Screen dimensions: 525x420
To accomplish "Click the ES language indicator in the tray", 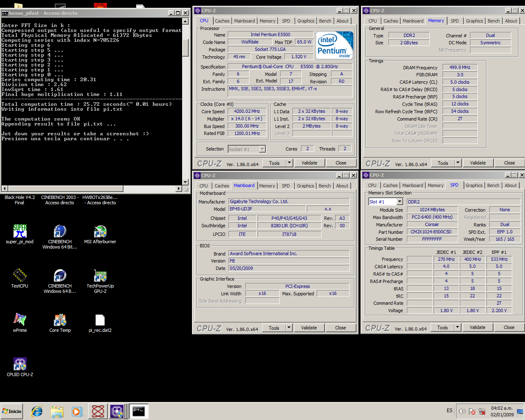I will (x=450, y=411).
